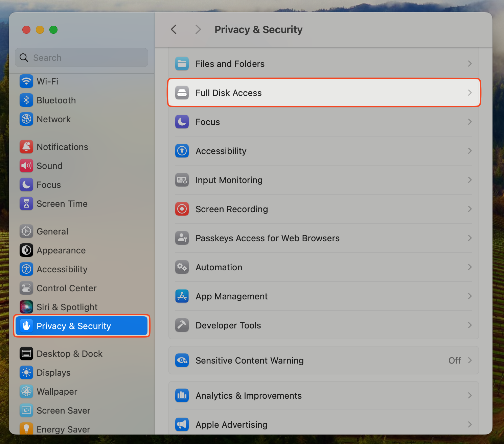
Task: Click the Automation gears icon
Action: coord(182,267)
